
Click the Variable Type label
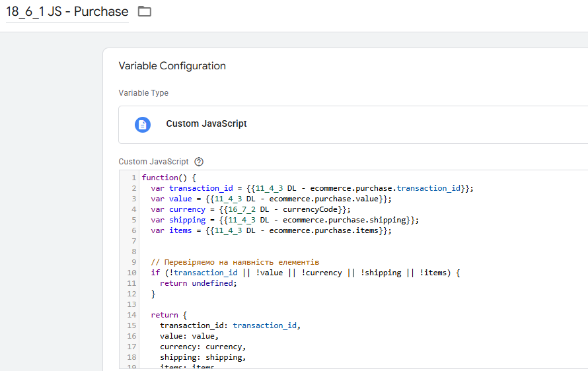pos(143,93)
